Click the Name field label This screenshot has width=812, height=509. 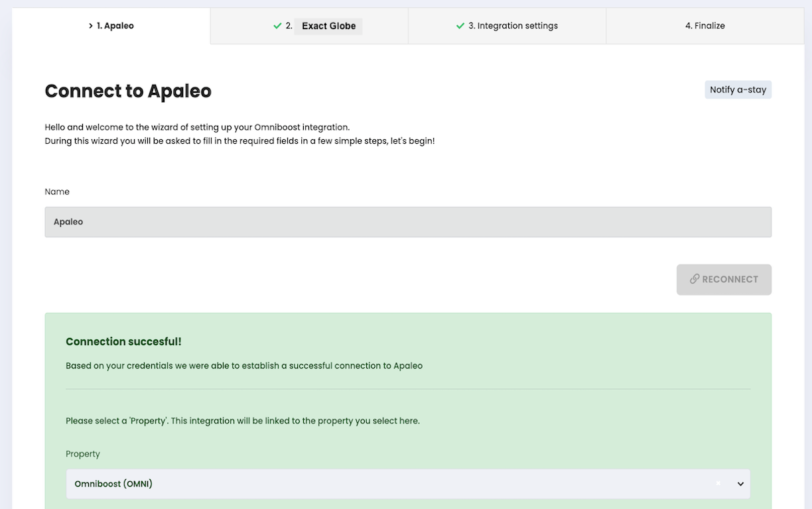pos(57,192)
